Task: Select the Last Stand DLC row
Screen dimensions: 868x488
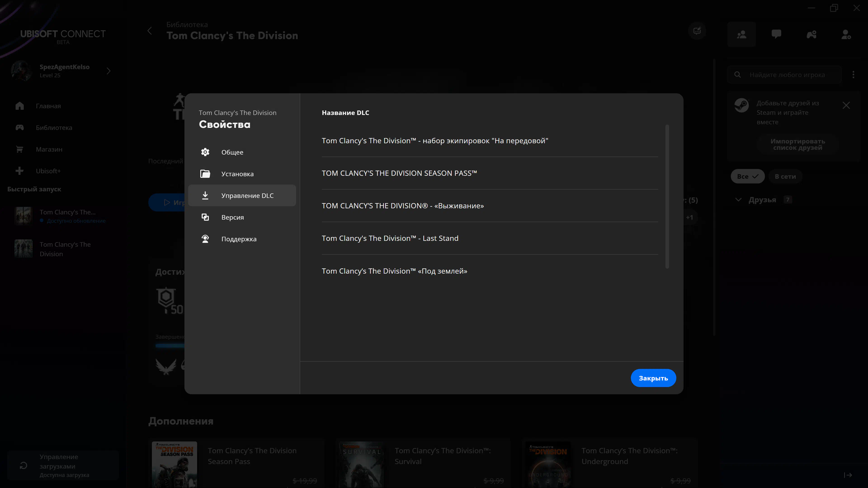Action: point(490,238)
